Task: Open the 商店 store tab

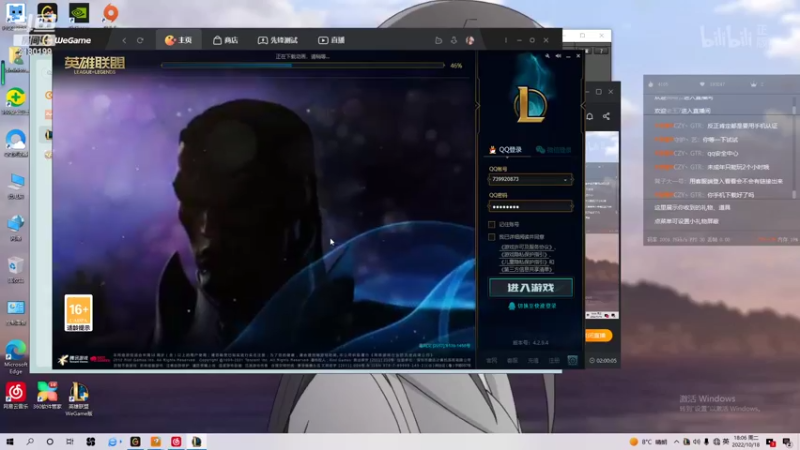Action: pos(226,40)
